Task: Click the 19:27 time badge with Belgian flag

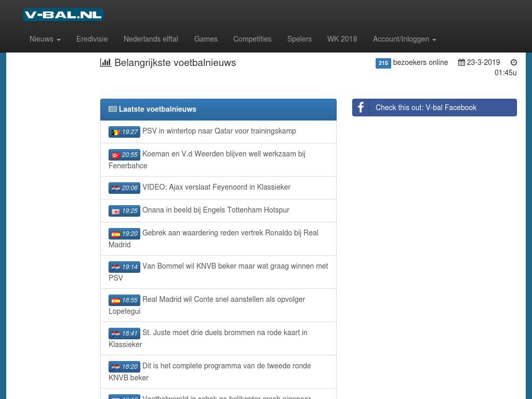Action: pos(124,132)
